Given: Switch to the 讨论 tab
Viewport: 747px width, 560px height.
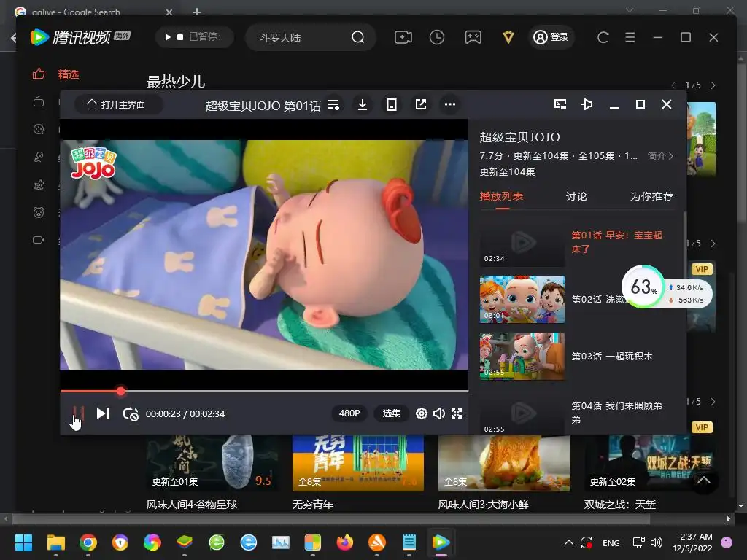Looking at the screenshot, I should (x=576, y=196).
